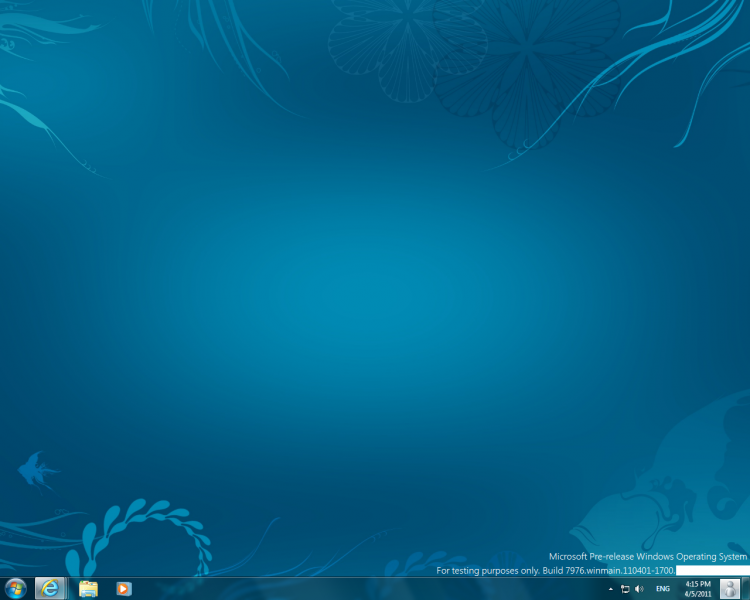Show hidden notification icons arrow
This screenshot has width=750, height=600.
pyautogui.click(x=610, y=589)
